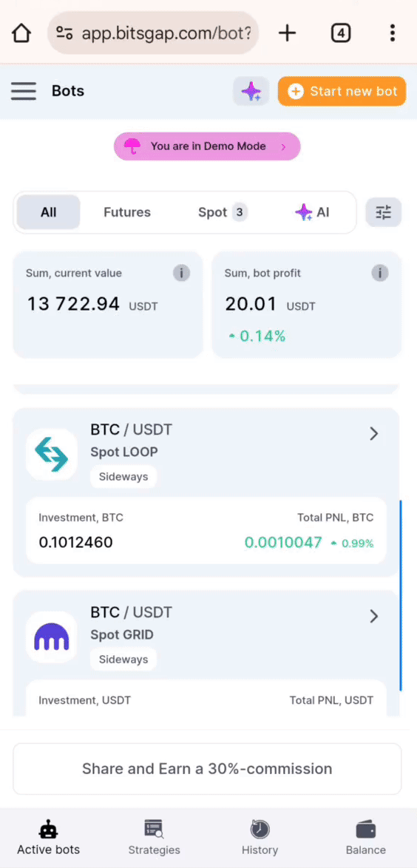Expand the BTC/USDT Spot GRID bot details
417x868 pixels.
pyautogui.click(x=374, y=617)
